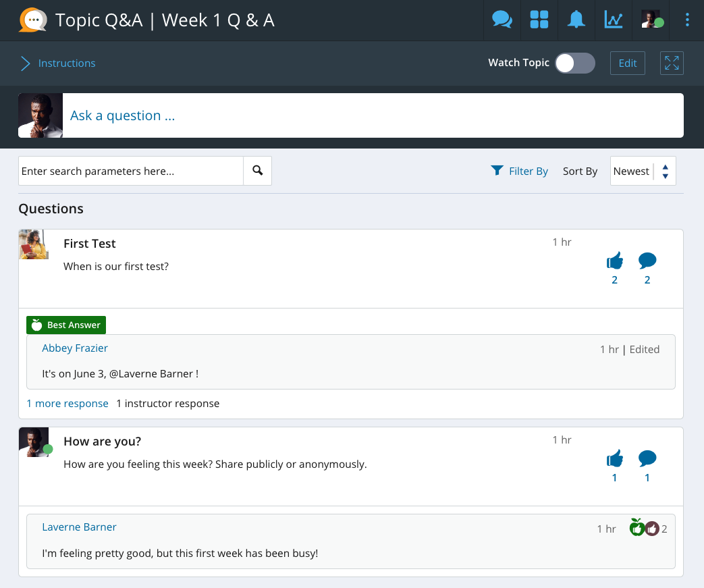
Task: Like the First Test question
Action: pyautogui.click(x=614, y=261)
